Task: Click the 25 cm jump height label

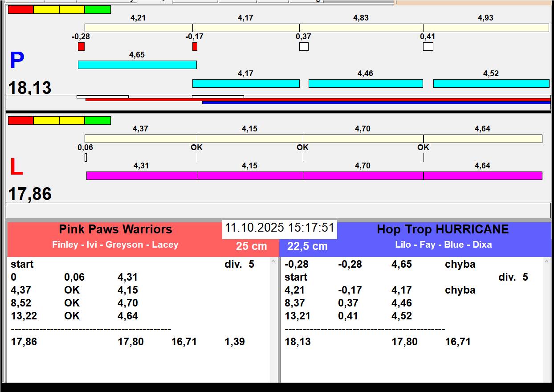Action: pyautogui.click(x=251, y=246)
